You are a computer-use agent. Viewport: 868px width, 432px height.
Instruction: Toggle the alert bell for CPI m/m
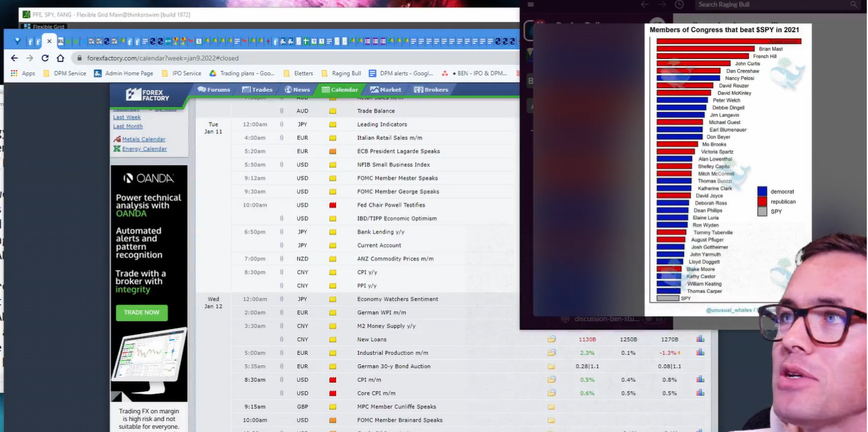[281, 380]
